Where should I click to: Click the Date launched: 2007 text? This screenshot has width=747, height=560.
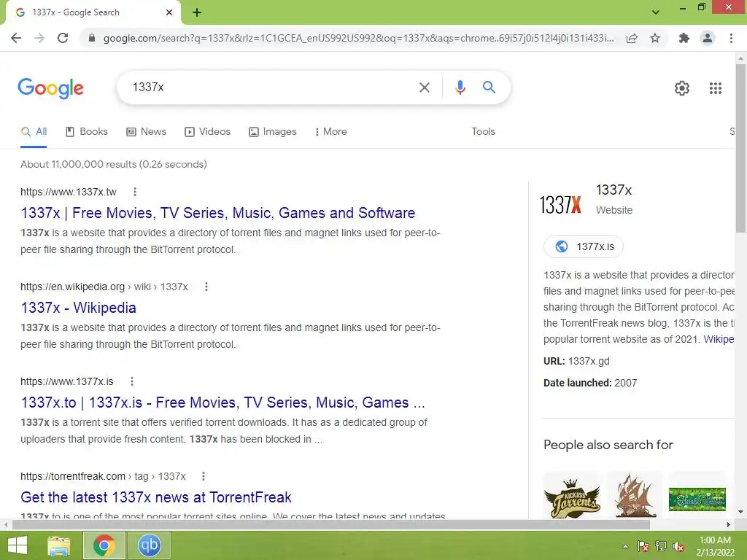589,383
